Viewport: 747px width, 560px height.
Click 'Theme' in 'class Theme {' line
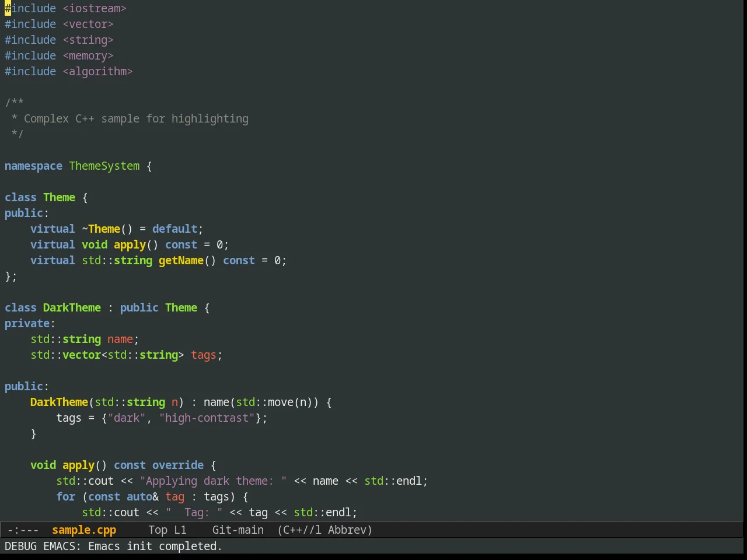(x=59, y=197)
